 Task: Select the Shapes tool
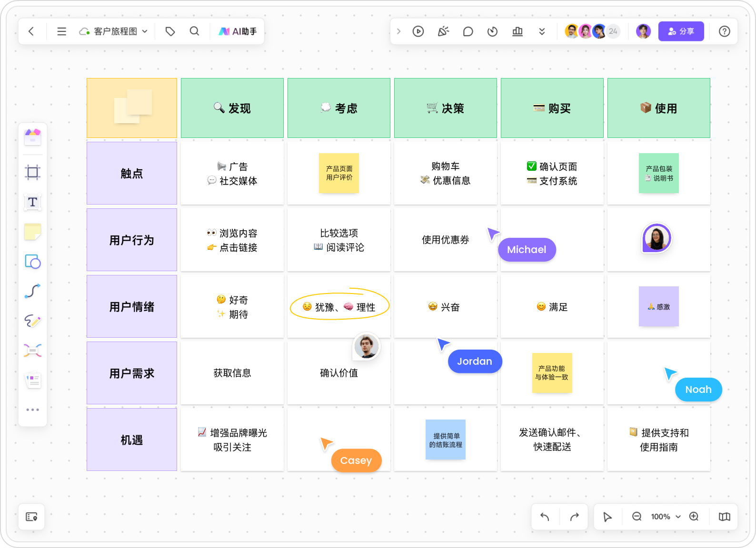click(33, 262)
